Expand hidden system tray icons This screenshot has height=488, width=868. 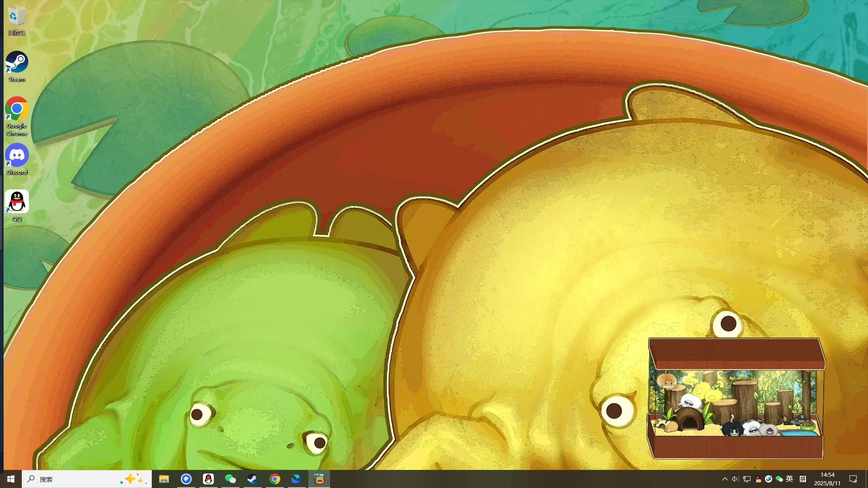pyautogui.click(x=725, y=479)
